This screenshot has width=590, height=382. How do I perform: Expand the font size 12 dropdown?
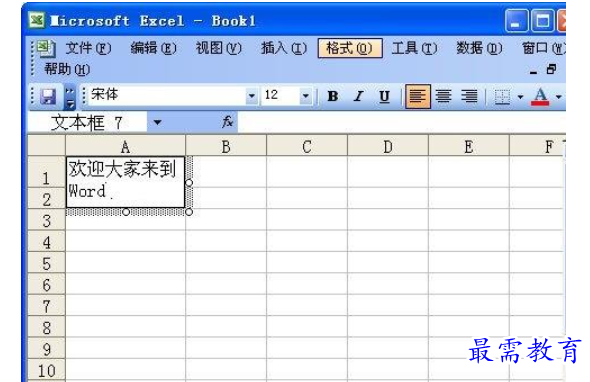tap(306, 96)
